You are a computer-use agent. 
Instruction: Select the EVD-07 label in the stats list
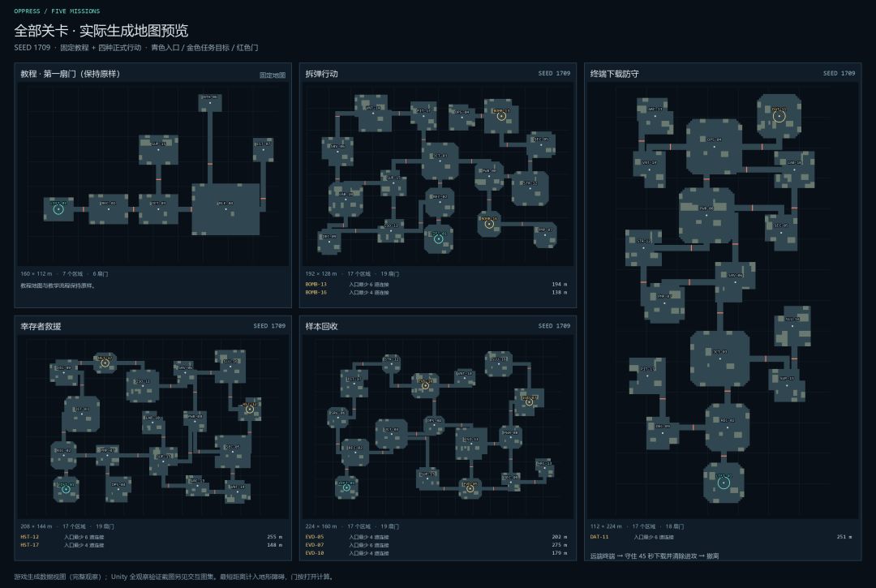pyautogui.click(x=315, y=544)
